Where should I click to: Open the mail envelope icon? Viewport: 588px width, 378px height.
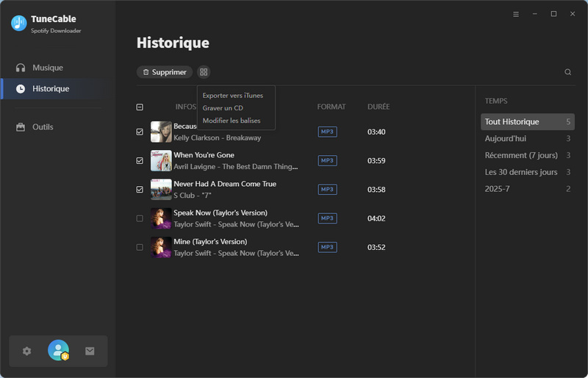point(90,351)
